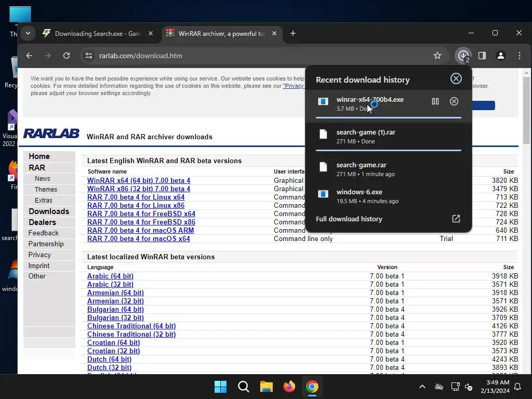The image size is (532, 399).
Task: Click the rarlab.com/download.htm address bar
Action: point(140,56)
